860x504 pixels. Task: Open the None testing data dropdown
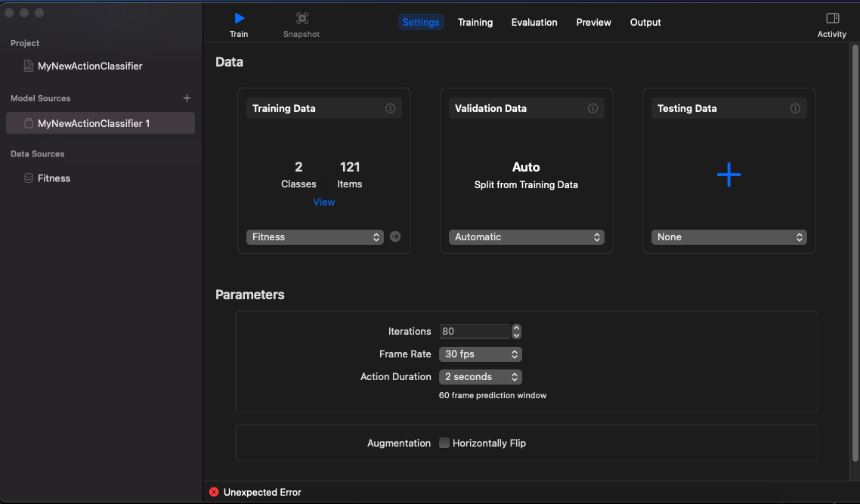[729, 237]
